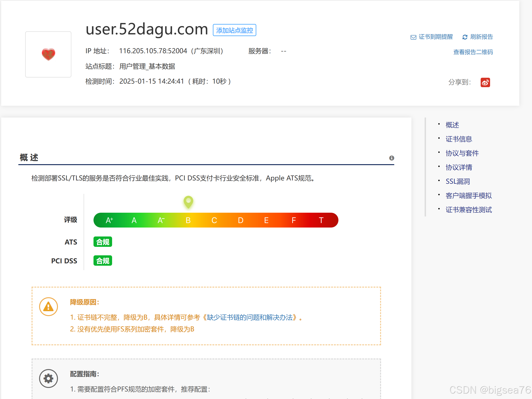Share the report via the Weibo icon
The width and height of the screenshot is (532, 399).
(x=485, y=82)
